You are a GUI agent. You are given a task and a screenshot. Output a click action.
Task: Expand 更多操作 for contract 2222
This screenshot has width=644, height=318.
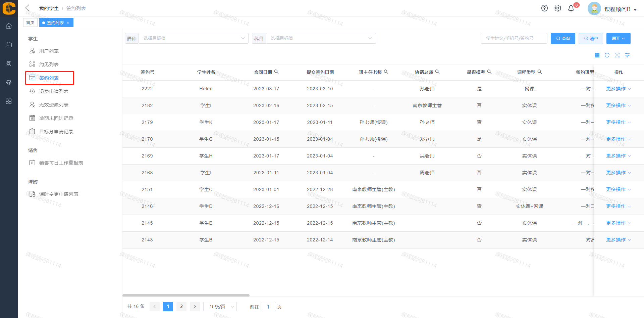[x=618, y=89]
